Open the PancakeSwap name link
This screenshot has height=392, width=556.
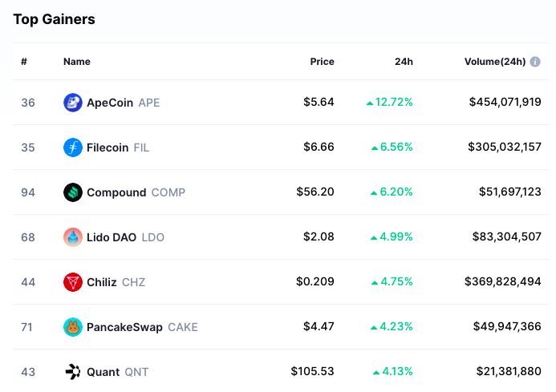pos(124,327)
